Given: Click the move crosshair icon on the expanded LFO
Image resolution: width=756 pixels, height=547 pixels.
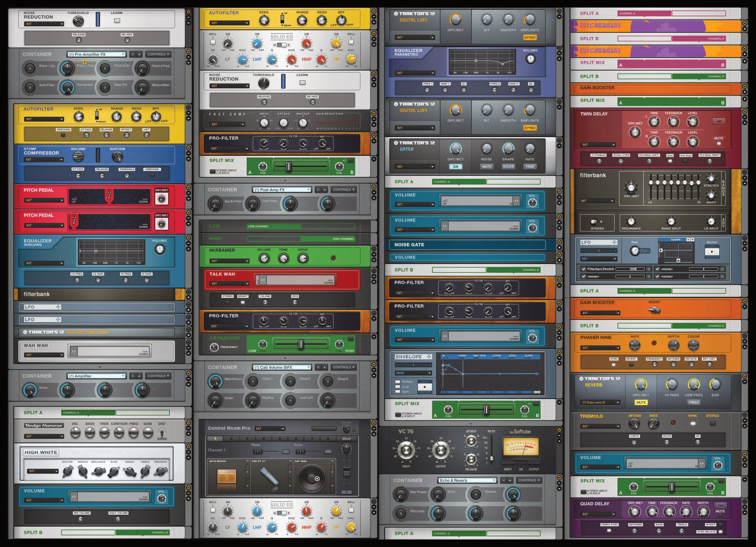Looking at the screenshot, I should (614, 242).
